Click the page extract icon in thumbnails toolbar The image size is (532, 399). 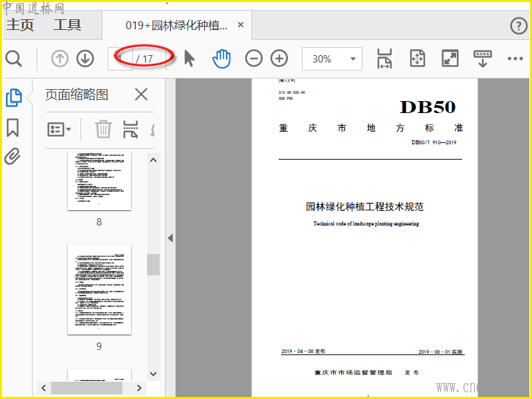tap(130, 129)
